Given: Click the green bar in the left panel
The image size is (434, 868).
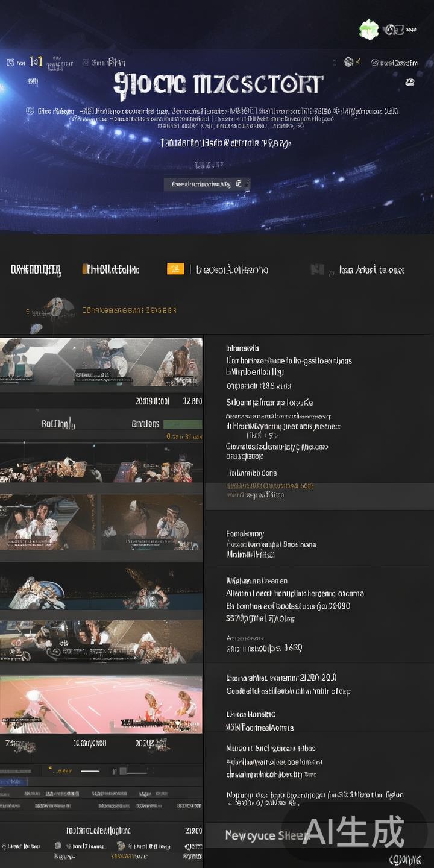Looking at the screenshot, I should point(182,424).
